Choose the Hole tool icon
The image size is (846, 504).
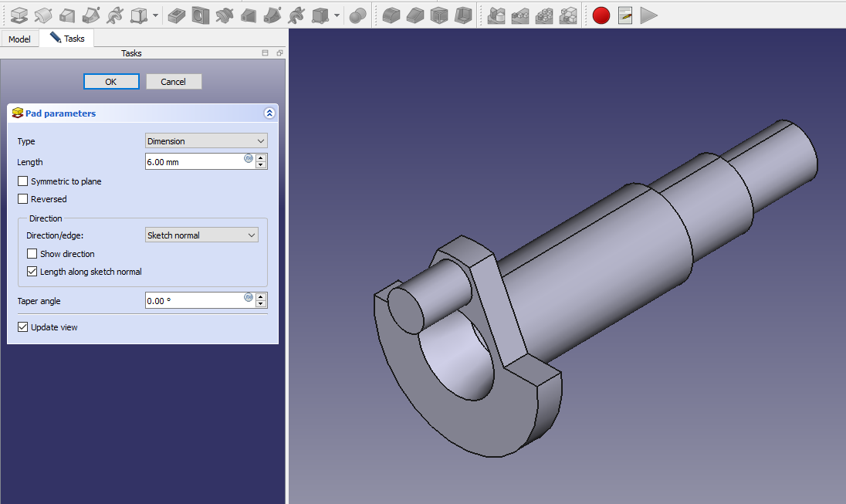tap(201, 15)
